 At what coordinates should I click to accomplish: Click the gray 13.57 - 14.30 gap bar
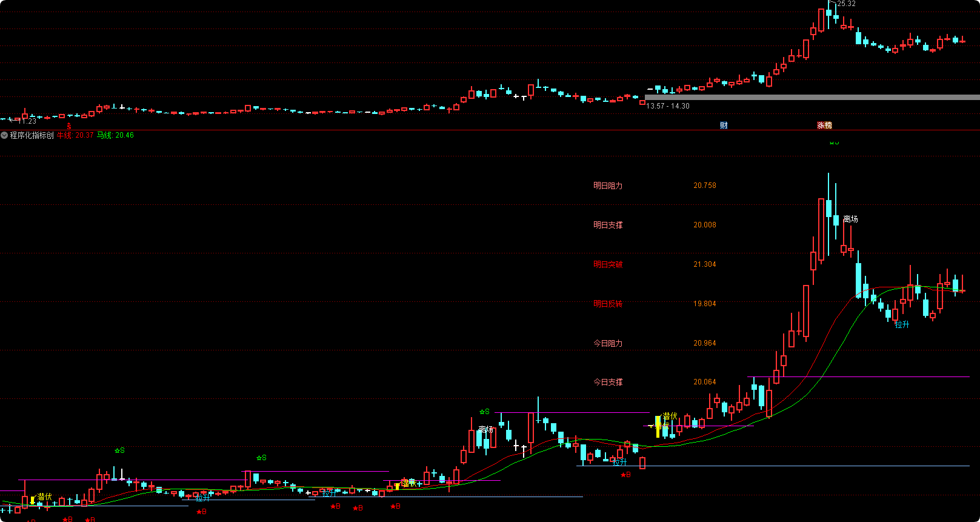pos(812,97)
